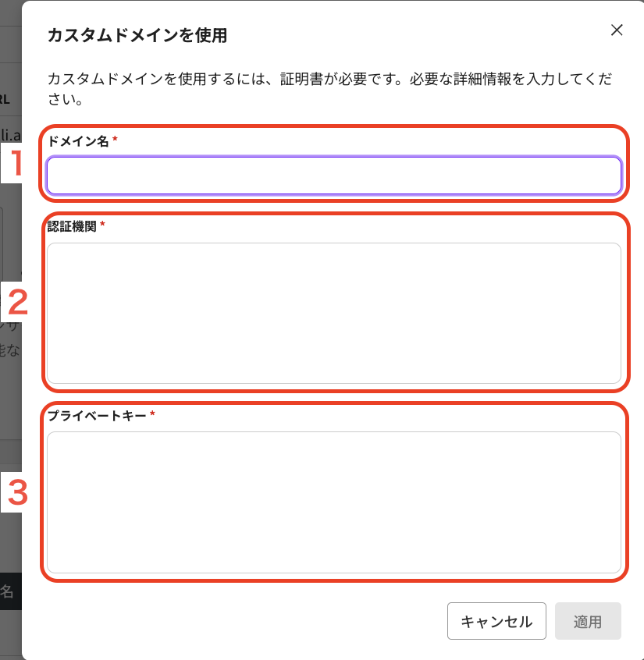Click the required asterisk beside プライベートキー
644x660 pixels.
click(152, 415)
